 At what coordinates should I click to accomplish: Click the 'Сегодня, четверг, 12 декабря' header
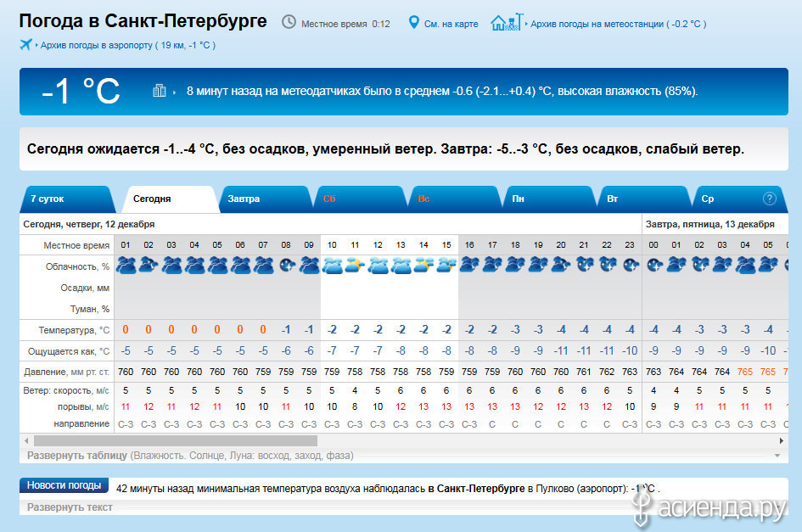tap(89, 224)
